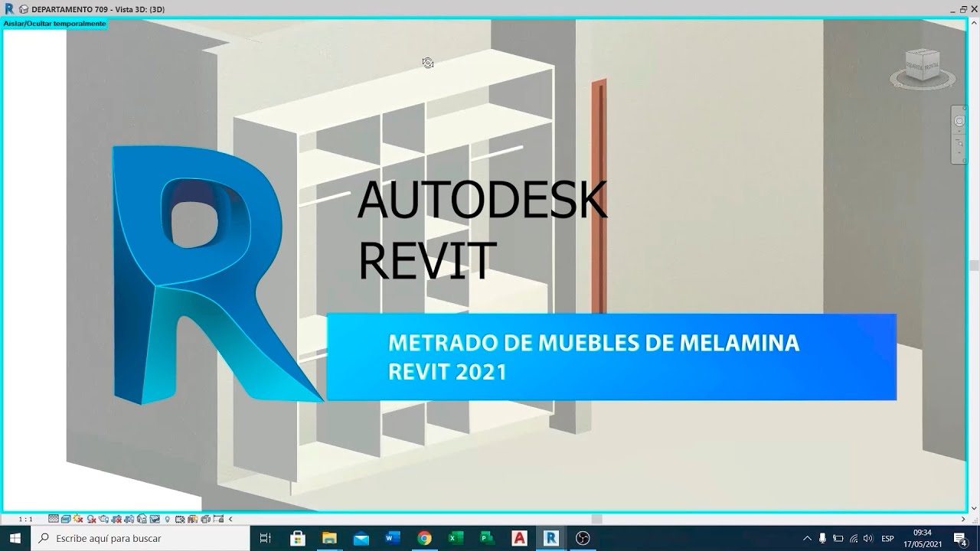Open Word from the taskbar
This screenshot has height=551, width=980.
click(393, 538)
